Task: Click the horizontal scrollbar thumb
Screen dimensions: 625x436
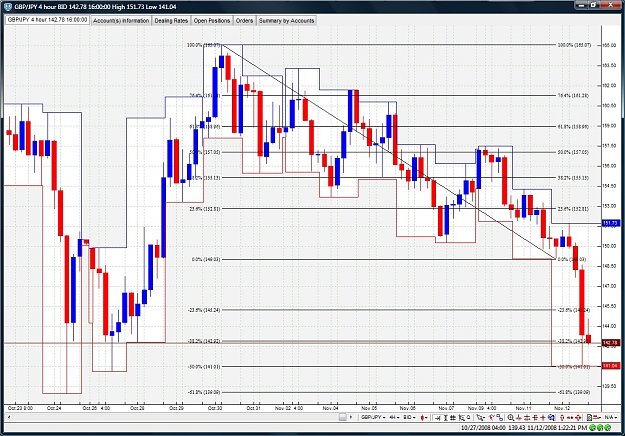Action: click(x=342, y=417)
